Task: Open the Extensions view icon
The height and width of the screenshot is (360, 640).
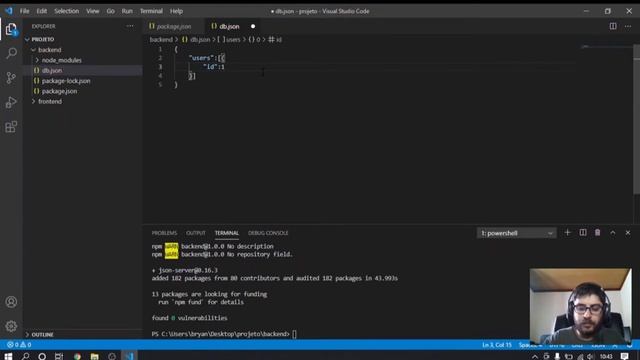Action: pos(11,127)
